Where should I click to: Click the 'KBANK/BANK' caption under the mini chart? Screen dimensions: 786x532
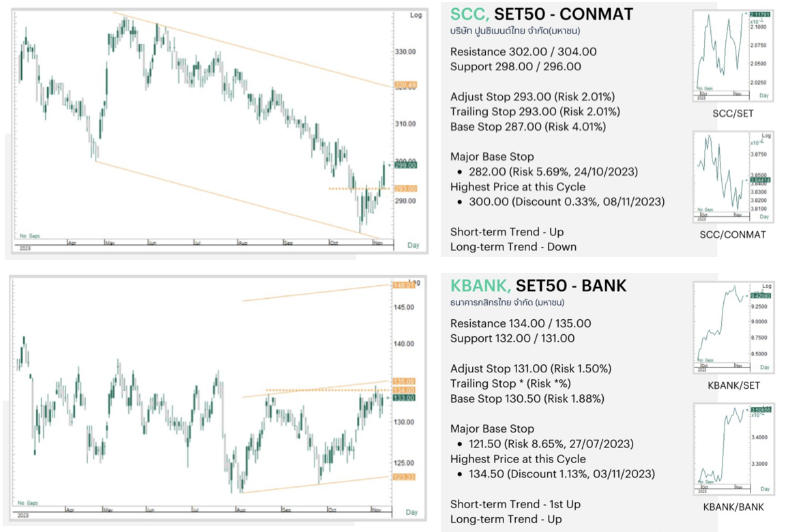(x=734, y=507)
